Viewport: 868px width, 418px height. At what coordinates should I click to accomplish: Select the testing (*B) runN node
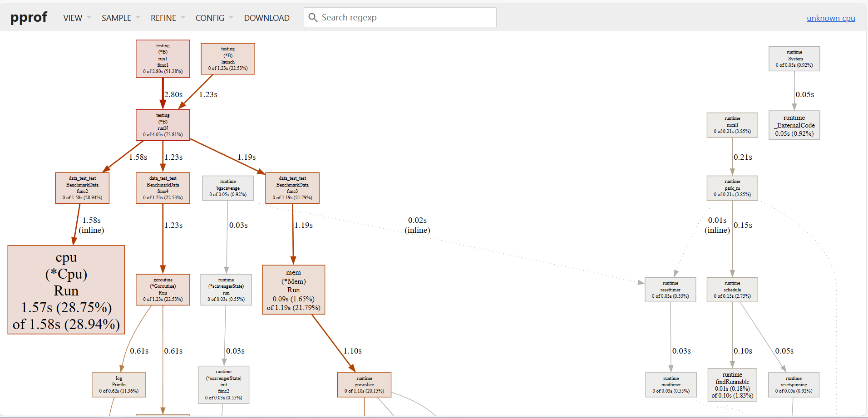163,125
